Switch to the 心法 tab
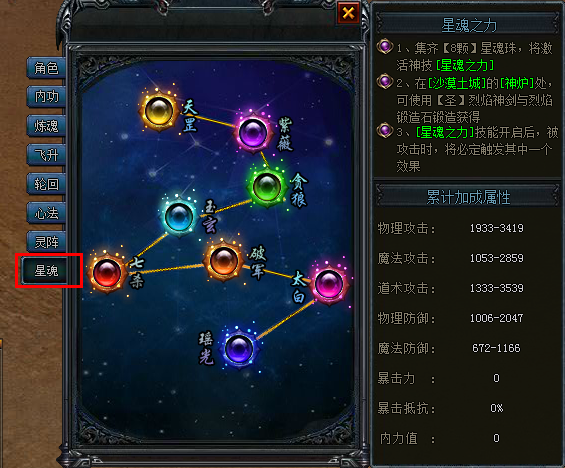Image resolution: width=565 pixels, height=468 pixels. point(46,213)
